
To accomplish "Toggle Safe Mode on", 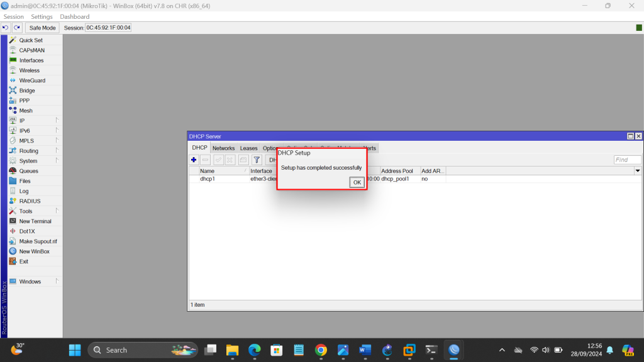I will point(43,28).
